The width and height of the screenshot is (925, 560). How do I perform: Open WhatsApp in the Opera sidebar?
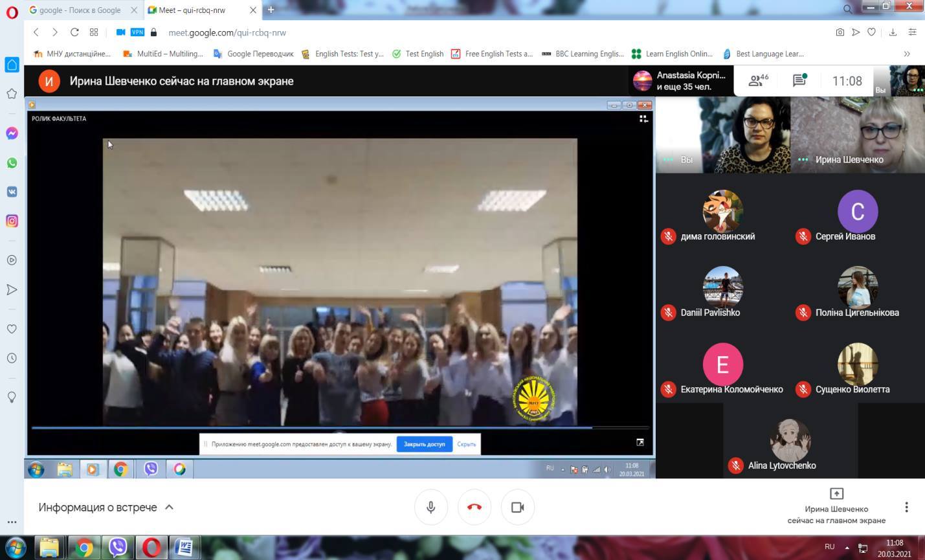12,162
